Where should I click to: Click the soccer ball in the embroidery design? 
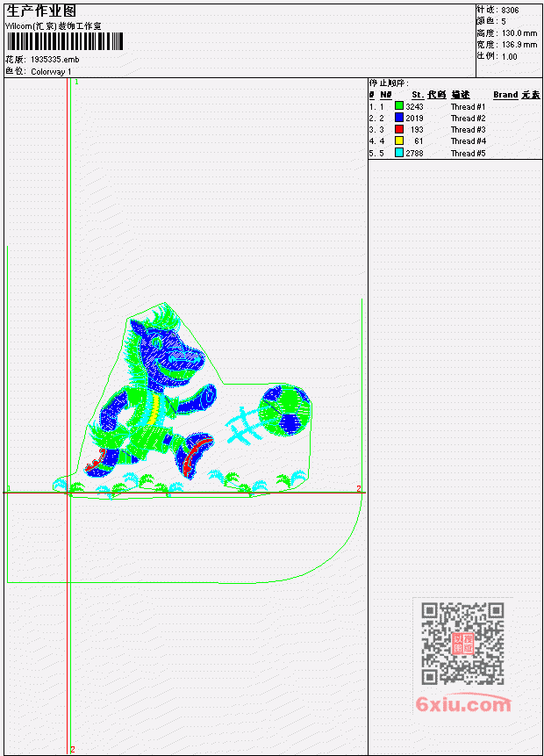pos(284,410)
